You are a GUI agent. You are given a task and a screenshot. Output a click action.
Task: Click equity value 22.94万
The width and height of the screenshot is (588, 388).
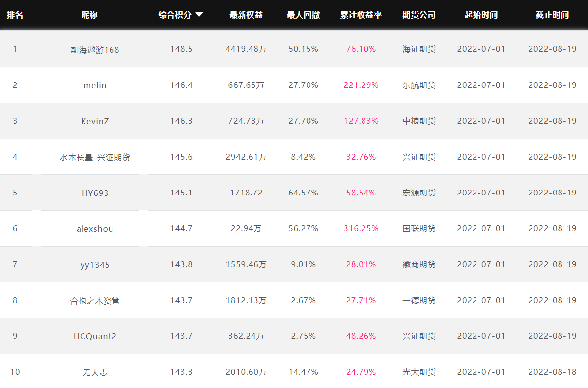(x=246, y=228)
